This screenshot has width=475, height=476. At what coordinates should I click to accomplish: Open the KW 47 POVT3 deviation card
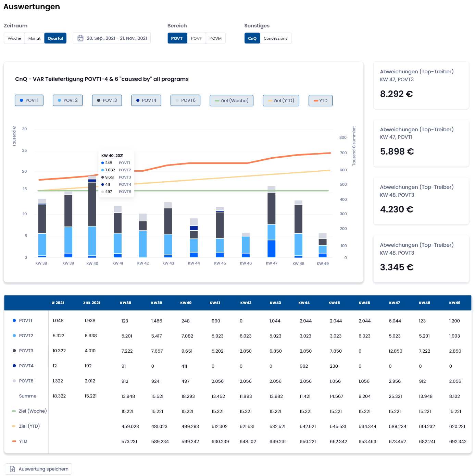tap(421, 85)
